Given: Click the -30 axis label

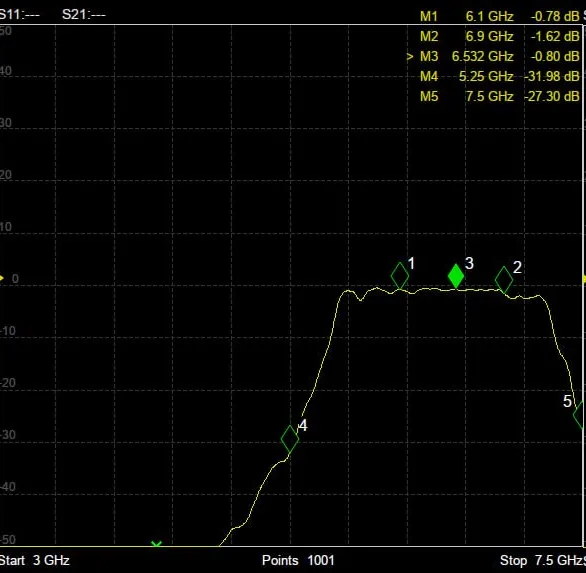Looking at the screenshot, I should (7, 435).
